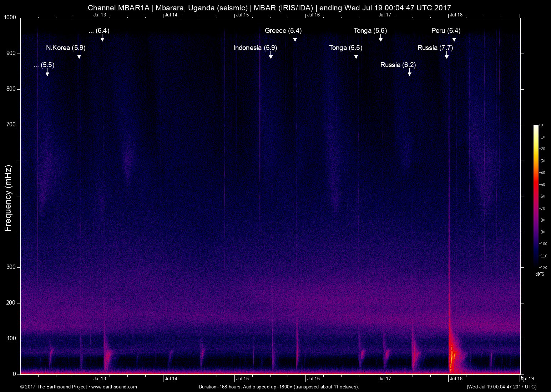Viewport: 551px width, 392px height.
Task: Click the unnamed "... (6.4)" event label
Action: coord(99,31)
